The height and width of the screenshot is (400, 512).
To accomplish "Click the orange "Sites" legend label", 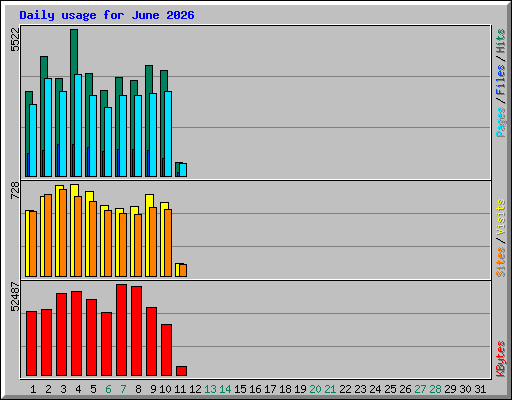I will click(500, 262).
